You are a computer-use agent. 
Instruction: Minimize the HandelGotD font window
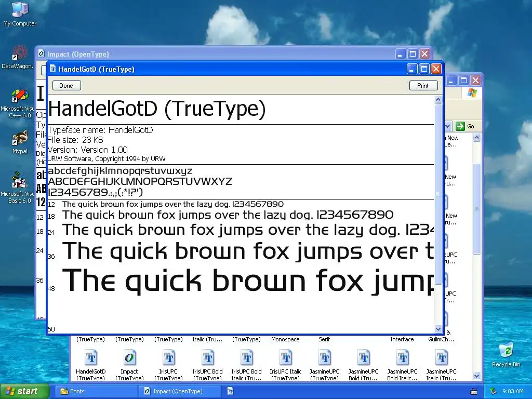point(412,69)
